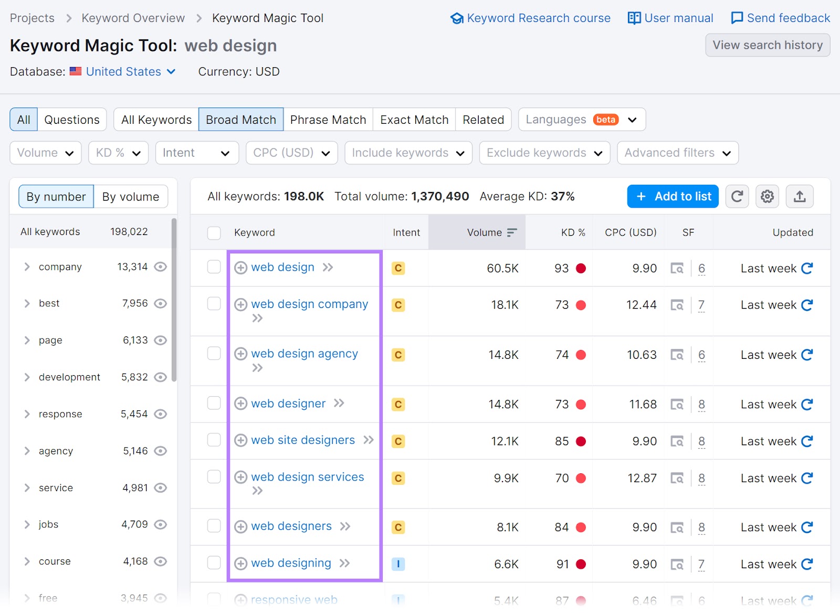Open SERP preview for "web design"
The height and width of the screenshot is (616, 840).
(x=678, y=268)
